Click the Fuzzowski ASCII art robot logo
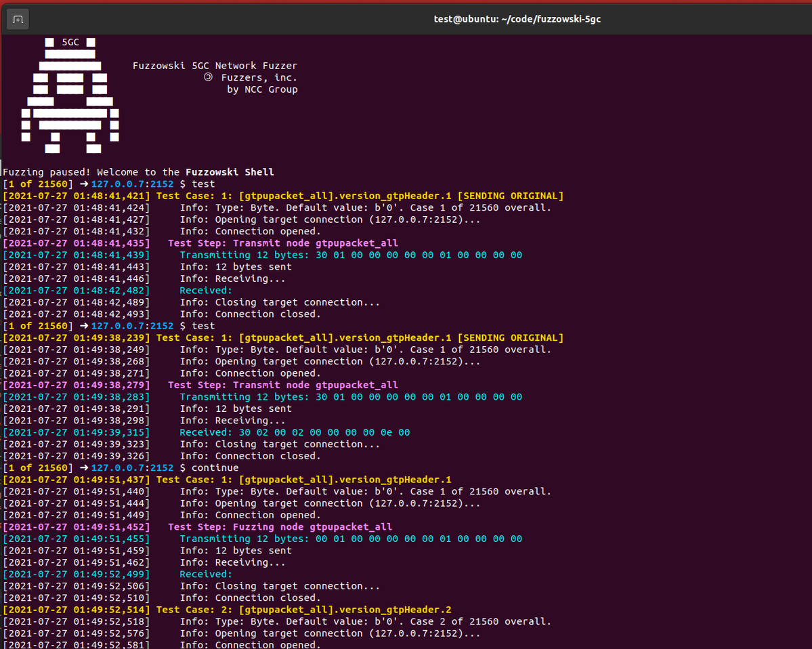Viewport: 812px width, 649px height. click(70, 95)
